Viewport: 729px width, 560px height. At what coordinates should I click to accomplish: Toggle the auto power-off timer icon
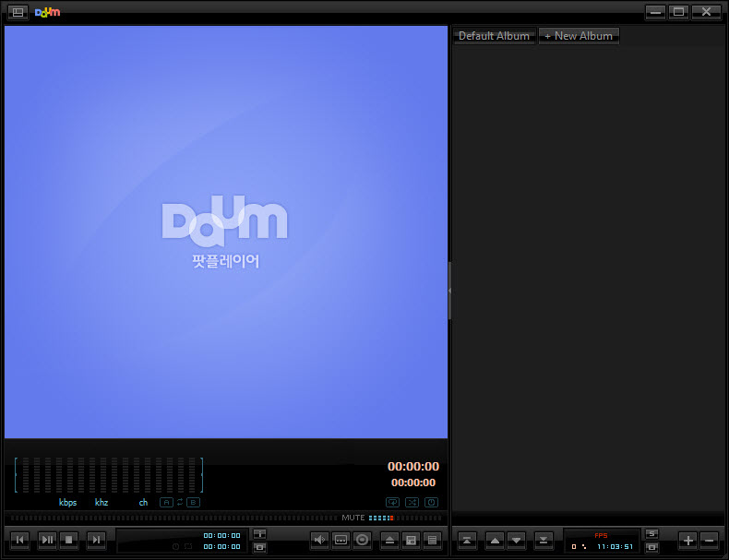[432, 503]
